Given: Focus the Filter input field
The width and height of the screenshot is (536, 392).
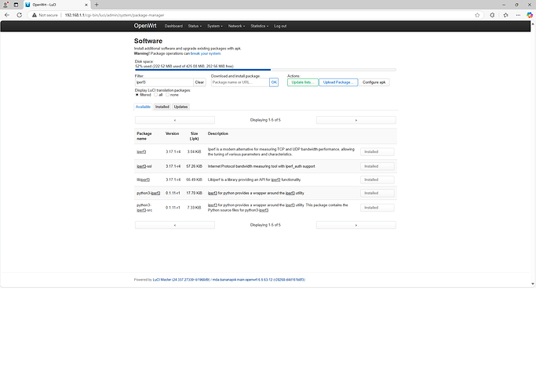Looking at the screenshot, I should 164,82.
